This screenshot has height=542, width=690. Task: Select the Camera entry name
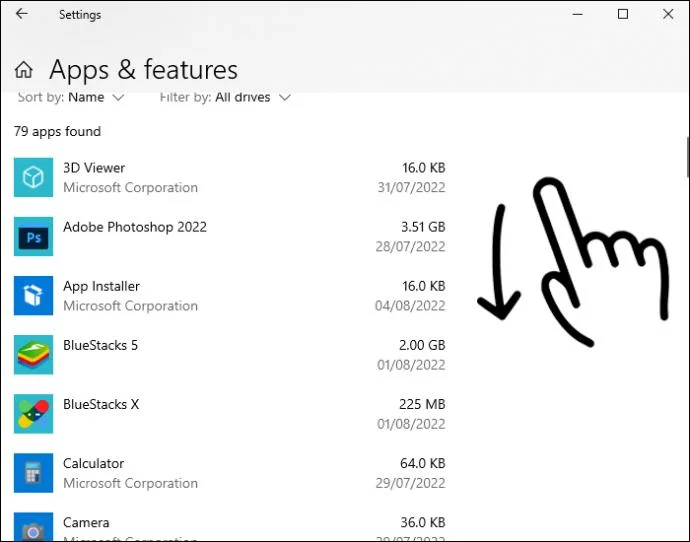[86, 523]
